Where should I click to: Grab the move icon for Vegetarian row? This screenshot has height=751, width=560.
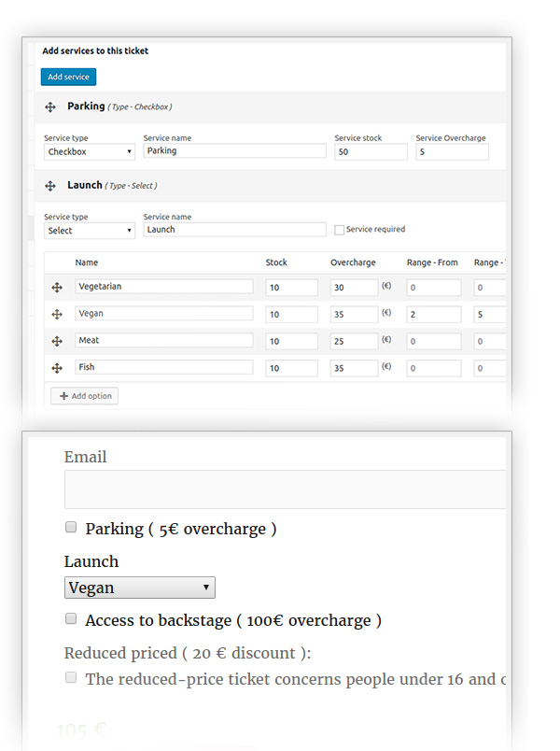57,288
